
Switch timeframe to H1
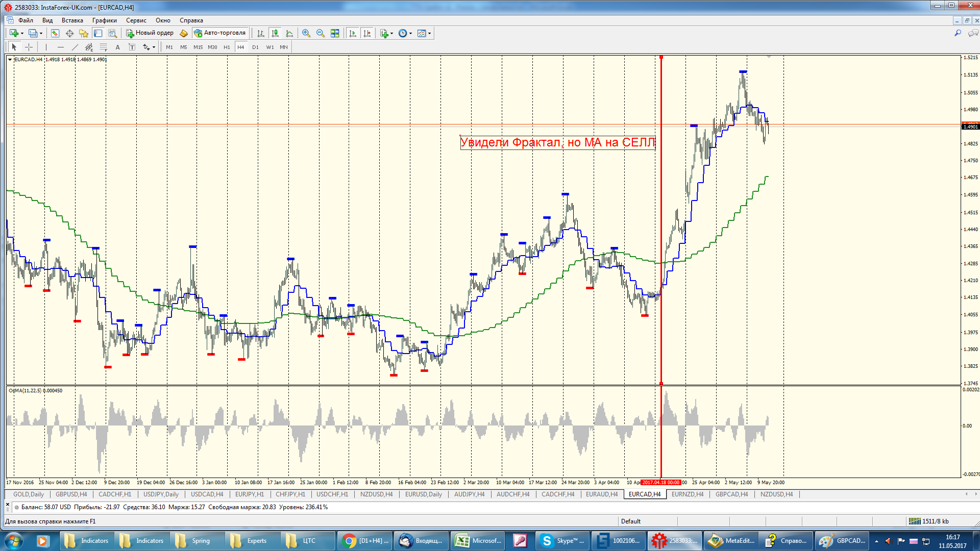227,47
